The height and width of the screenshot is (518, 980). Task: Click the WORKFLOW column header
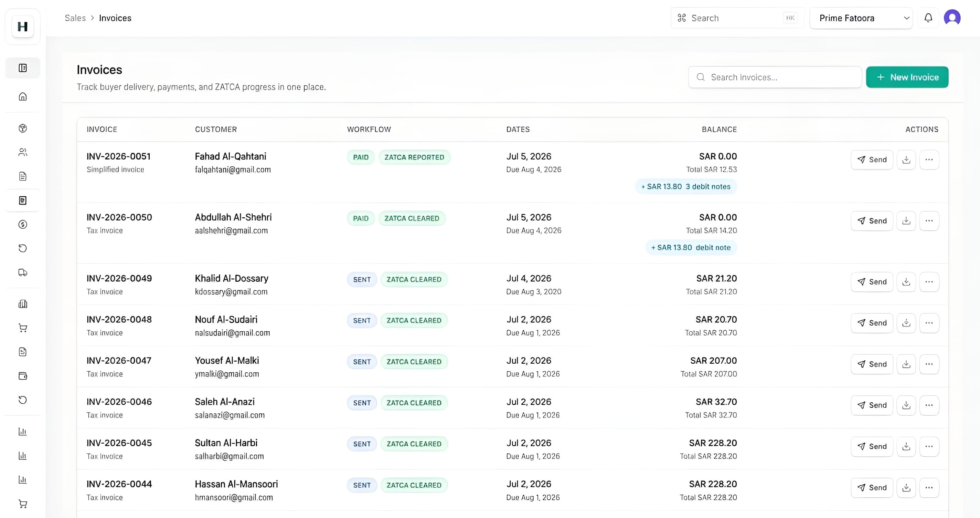[369, 129]
